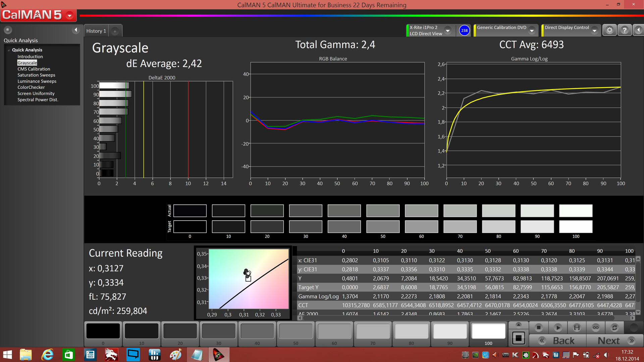This screenshot has height=362, width=644.
Task: Open the Generic Calibration DVD source dropdown
Action: click(532, 31)
